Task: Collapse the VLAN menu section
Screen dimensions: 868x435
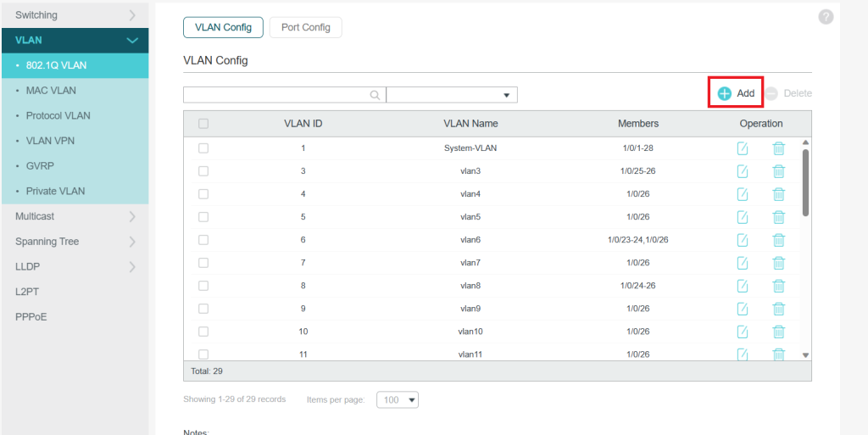Action: click(75, 41)
